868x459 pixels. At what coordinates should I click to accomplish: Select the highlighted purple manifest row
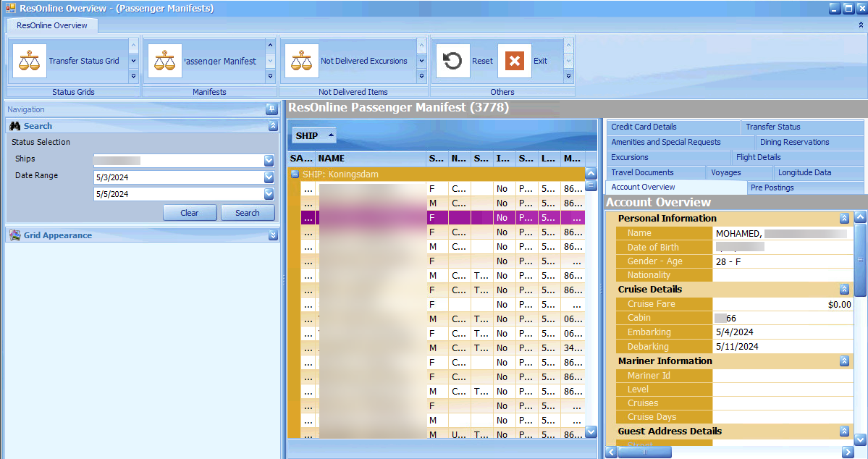click(x=443, y=218)
